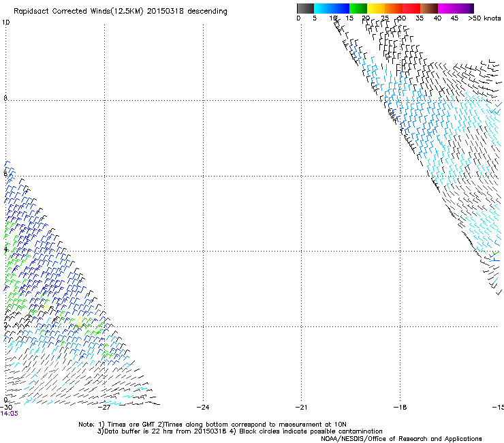504x443 pixels.
Task: Click the '45' label under the color bar
Action: pyautogui.click(x=454, y=18)
